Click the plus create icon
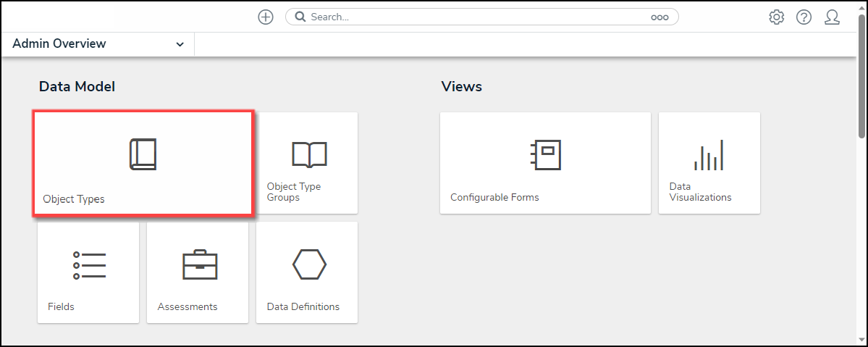 (x=266, y=17)
